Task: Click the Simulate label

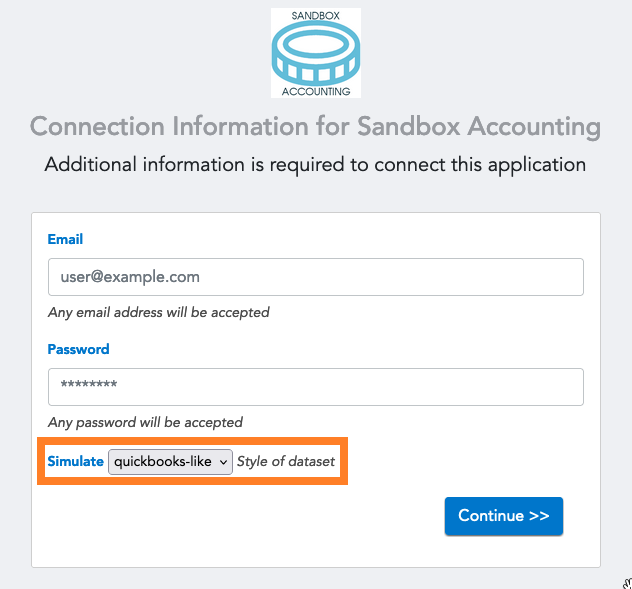Action: (75, 461)
